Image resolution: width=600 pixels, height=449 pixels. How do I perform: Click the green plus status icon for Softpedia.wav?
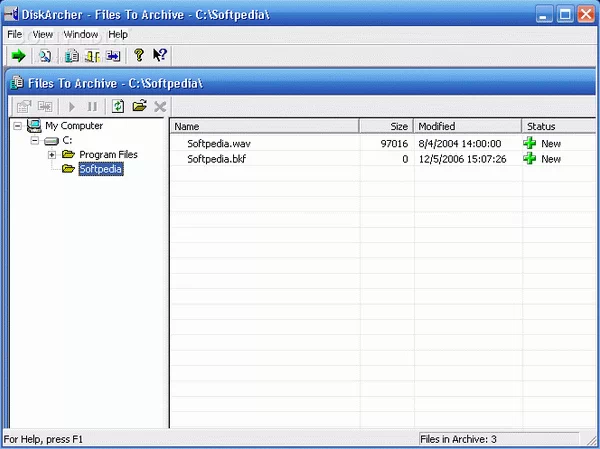tap(530, 143)
